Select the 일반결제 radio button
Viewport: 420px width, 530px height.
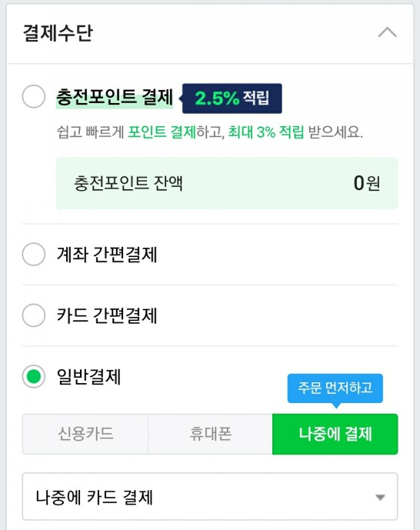33,376
